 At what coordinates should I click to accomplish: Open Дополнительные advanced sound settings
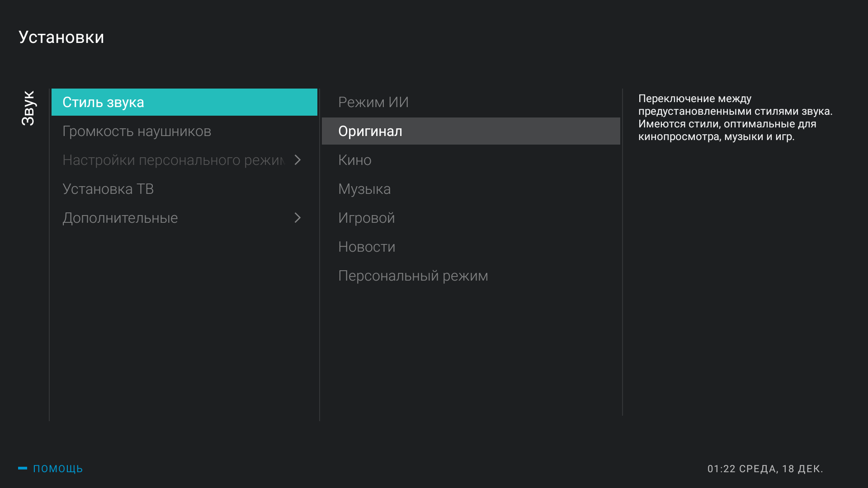pyautogui.click(x=120, y=218)
